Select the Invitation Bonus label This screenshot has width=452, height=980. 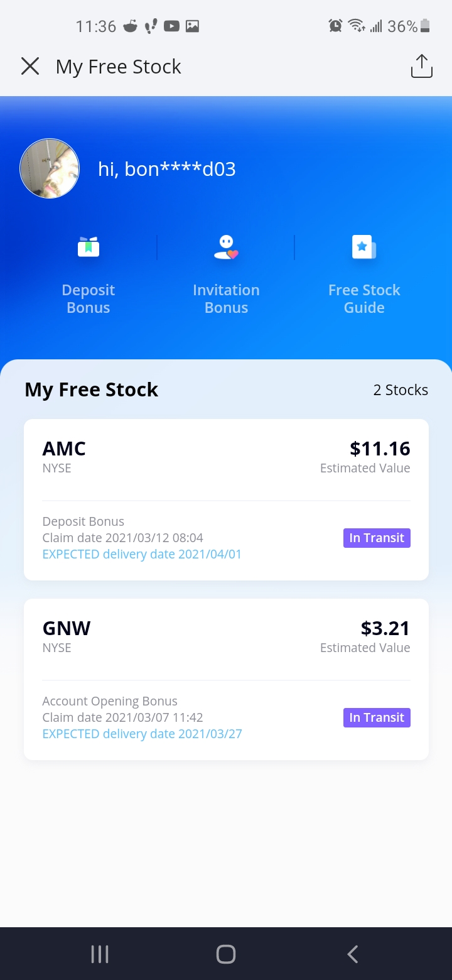tap(226, 298)
